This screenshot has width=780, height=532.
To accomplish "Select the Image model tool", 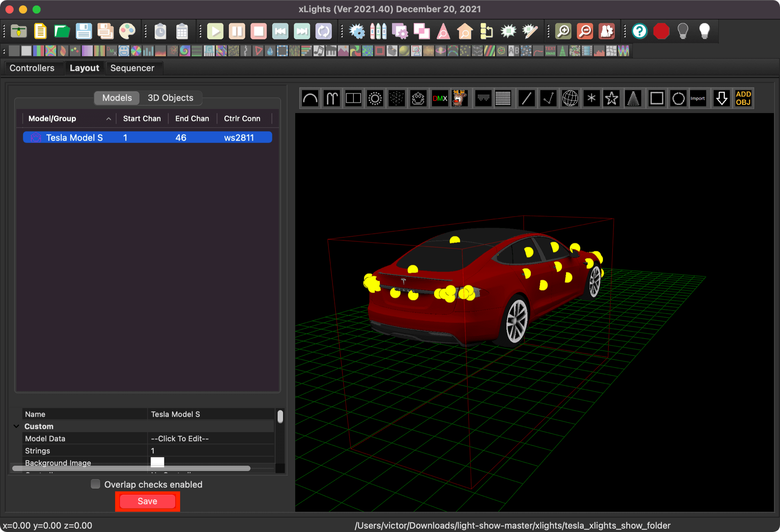I will (x=460, y=99).
